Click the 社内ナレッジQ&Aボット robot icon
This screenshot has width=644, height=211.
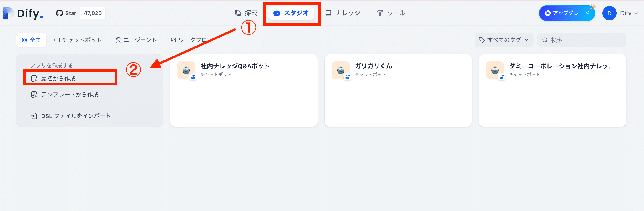[186, 70]
